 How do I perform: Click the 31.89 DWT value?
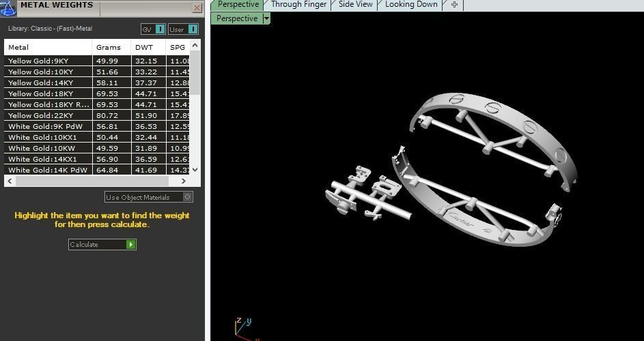[145, 148]
